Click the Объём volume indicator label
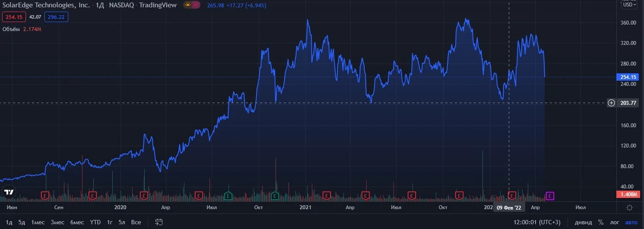644x229 pixels. [11, 29]
